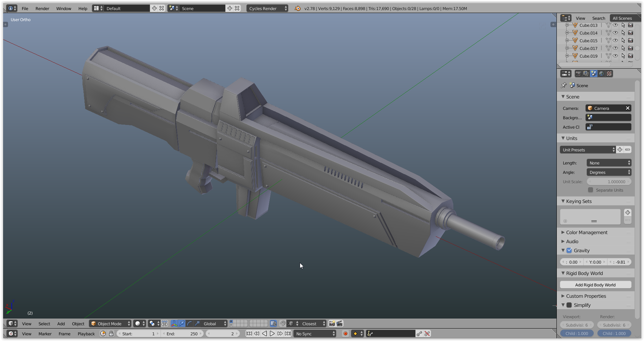Expand the Cube.013 tree item
The width and height of the screenshot is (644, 341).
coord(567,25)
